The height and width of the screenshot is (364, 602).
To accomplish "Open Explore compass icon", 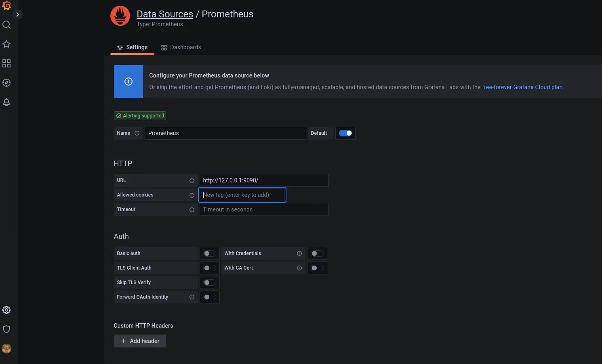I will [x=6, y=83].
